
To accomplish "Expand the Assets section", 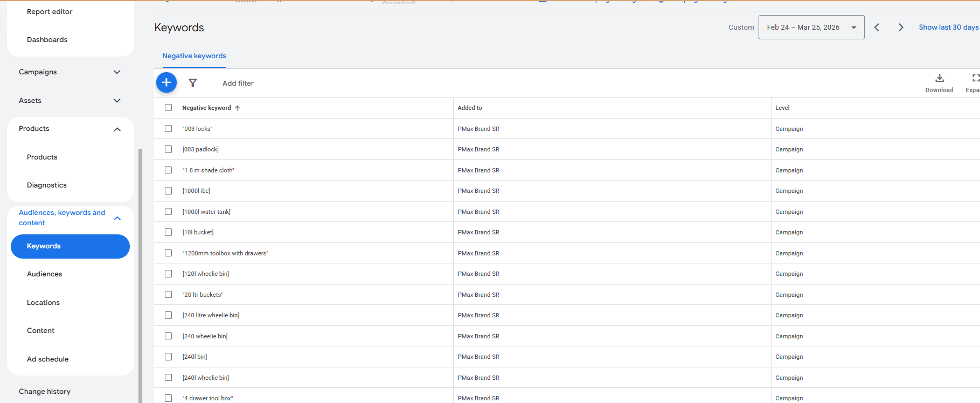I will pos(117,101).
